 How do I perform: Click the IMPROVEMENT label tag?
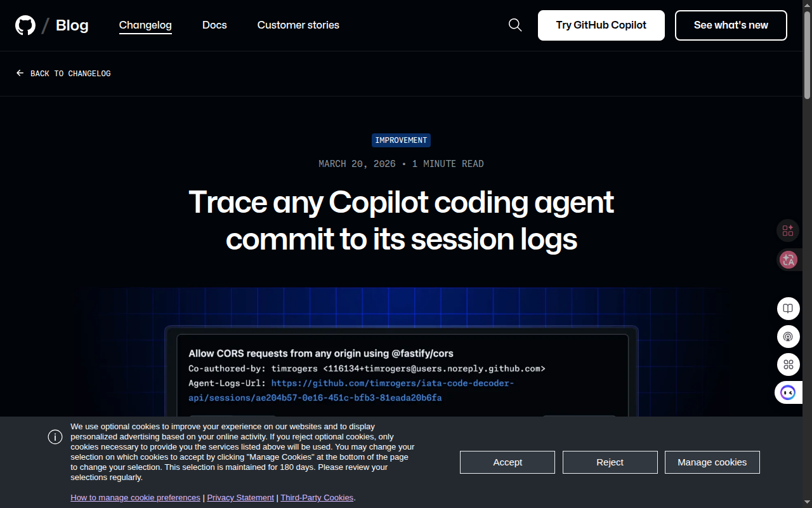point(401,140)
